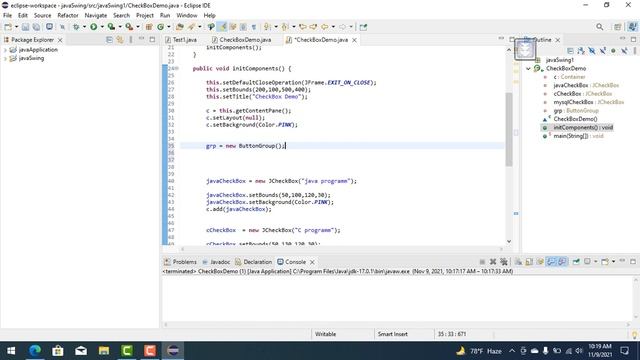This screenshot has height=360, width=640.
Task: Click the New file toolbar icon
Action: pos(8,27)
